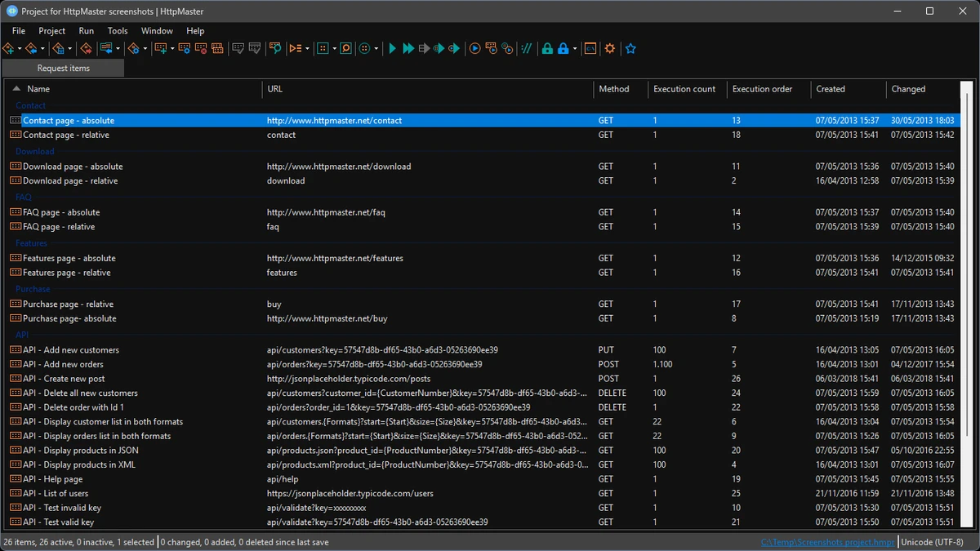Select the 'FAQ page - relative' row
The image size is (980, 551).
click(482, 227)
